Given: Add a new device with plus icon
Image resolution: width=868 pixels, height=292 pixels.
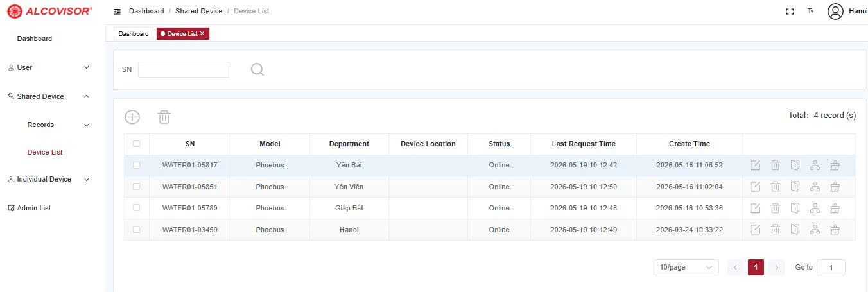Looking at the screenshot, I should 132,117.
